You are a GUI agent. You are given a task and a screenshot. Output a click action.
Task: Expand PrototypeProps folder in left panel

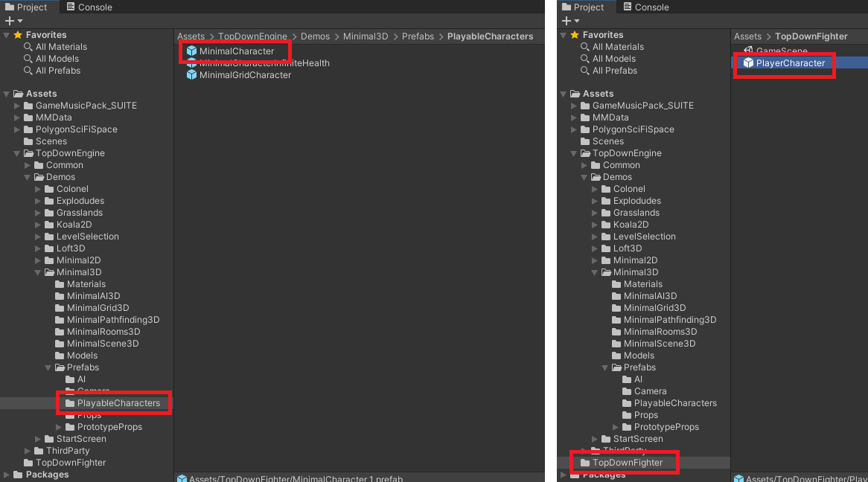click(60, 427)
